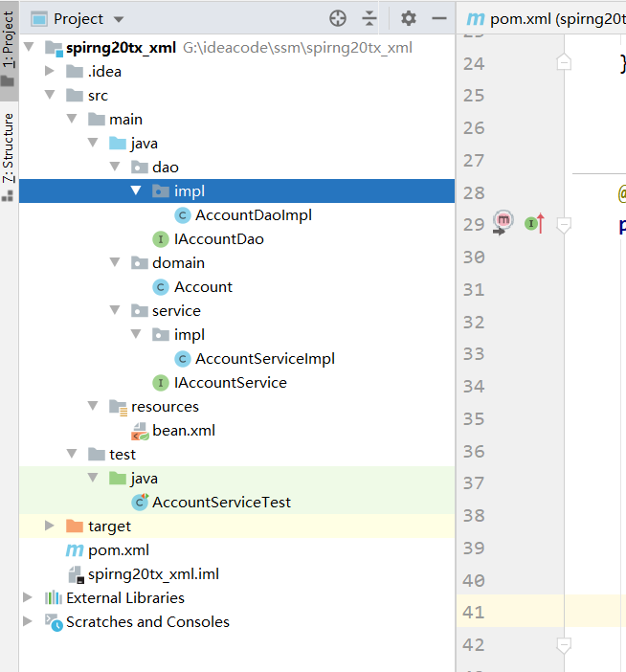
Task: Click the blue main java source folder icon
Action: (x=118, y=143)
